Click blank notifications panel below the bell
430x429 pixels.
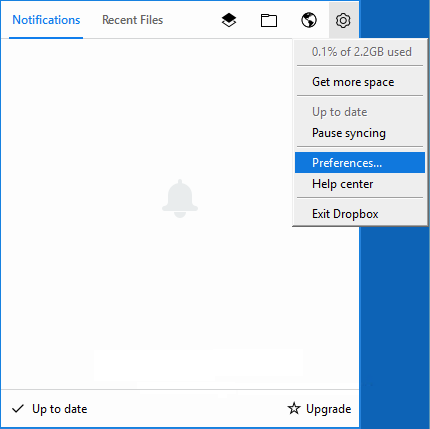(180, 300)
